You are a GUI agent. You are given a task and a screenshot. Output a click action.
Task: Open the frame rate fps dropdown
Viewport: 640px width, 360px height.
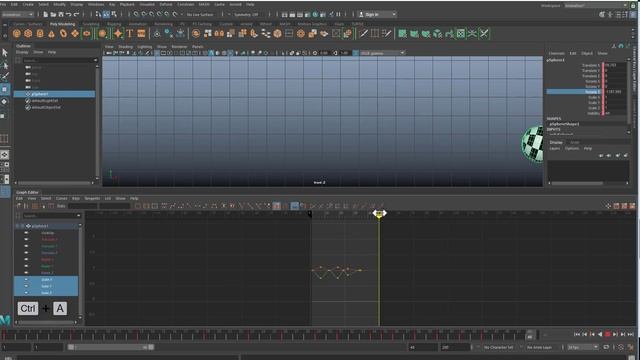click(x=583, y=347)
